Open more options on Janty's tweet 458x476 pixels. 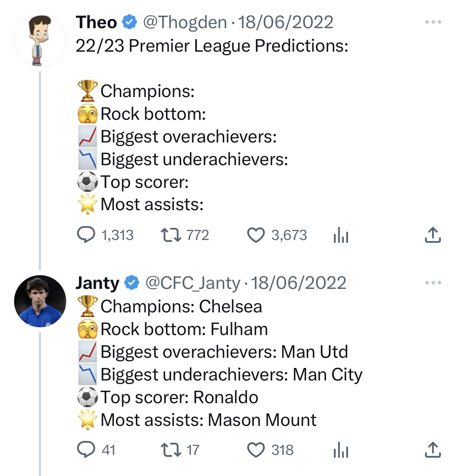click(433, 282)
